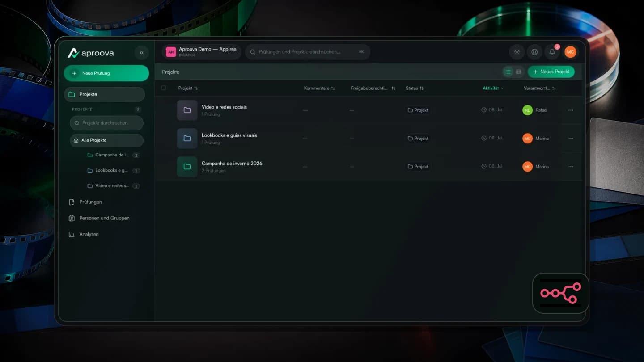Switch to grid view layout
644x362 pixels.
(518, 72)
